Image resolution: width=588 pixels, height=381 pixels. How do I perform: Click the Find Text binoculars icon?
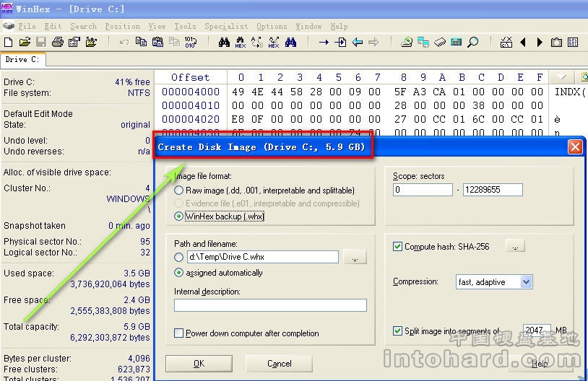pyautogui.click(x=224, y=42)
